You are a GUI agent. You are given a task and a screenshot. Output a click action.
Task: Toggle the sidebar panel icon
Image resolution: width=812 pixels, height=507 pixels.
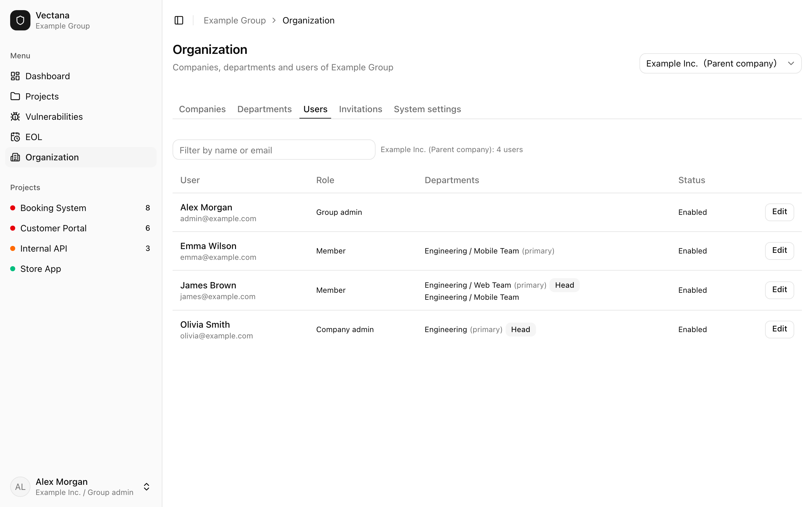[x=179, y=21]
